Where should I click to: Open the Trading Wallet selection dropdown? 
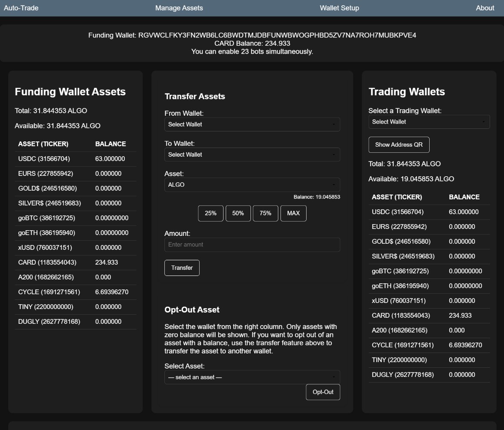pyautogui.click(x=429, y=122)
